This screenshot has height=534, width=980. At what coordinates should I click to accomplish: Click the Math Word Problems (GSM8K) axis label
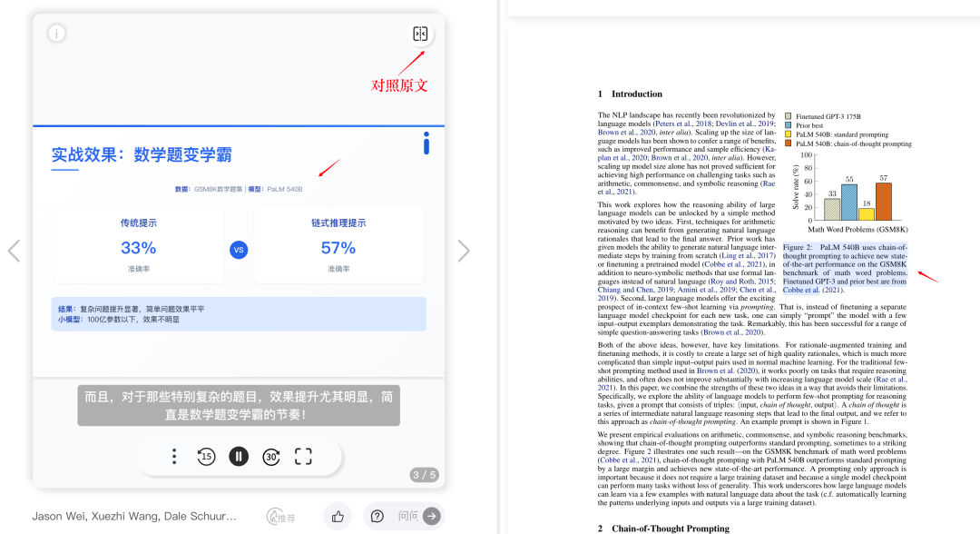coord(857,230)
